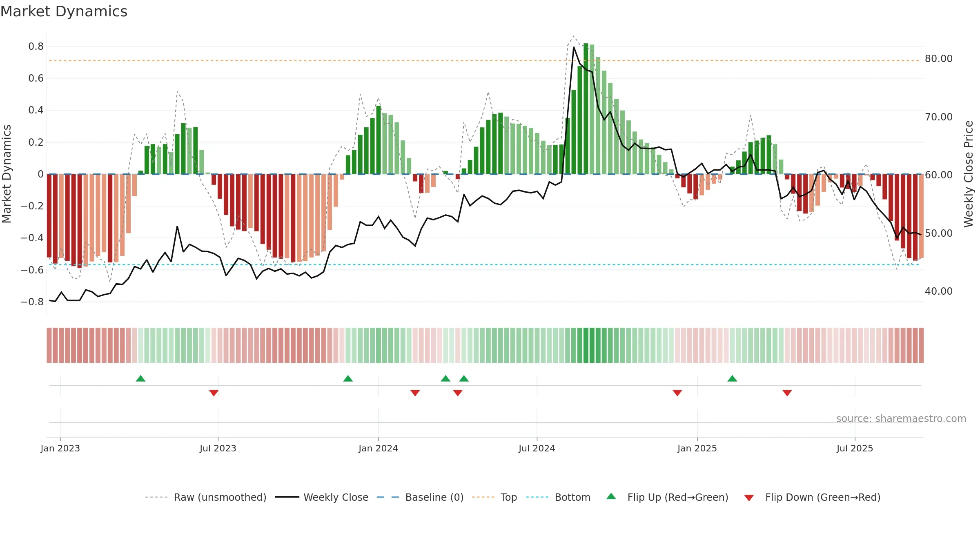Click the source: sharemaestro.com credit text
980x551 pixels.
(x=901, y=418)
